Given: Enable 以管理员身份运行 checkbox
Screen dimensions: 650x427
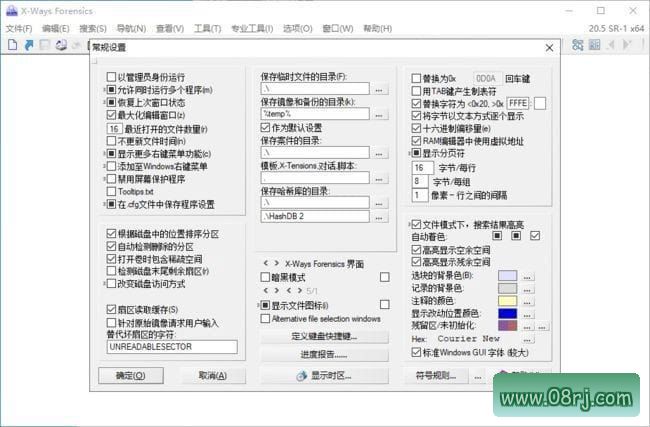Looking at the screenshot, I should pyautogui.click(x=111, y=77).
